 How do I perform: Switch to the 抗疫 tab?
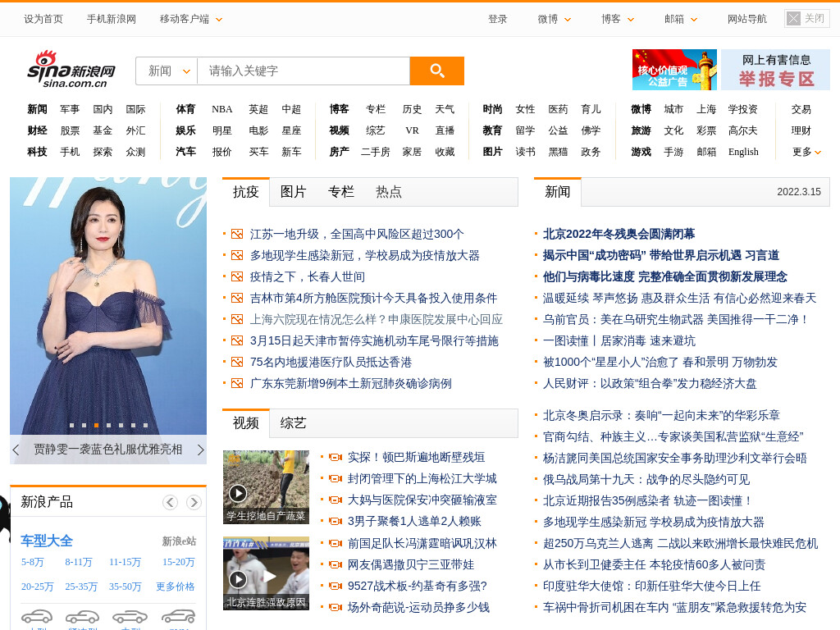[x=246, y=192]
